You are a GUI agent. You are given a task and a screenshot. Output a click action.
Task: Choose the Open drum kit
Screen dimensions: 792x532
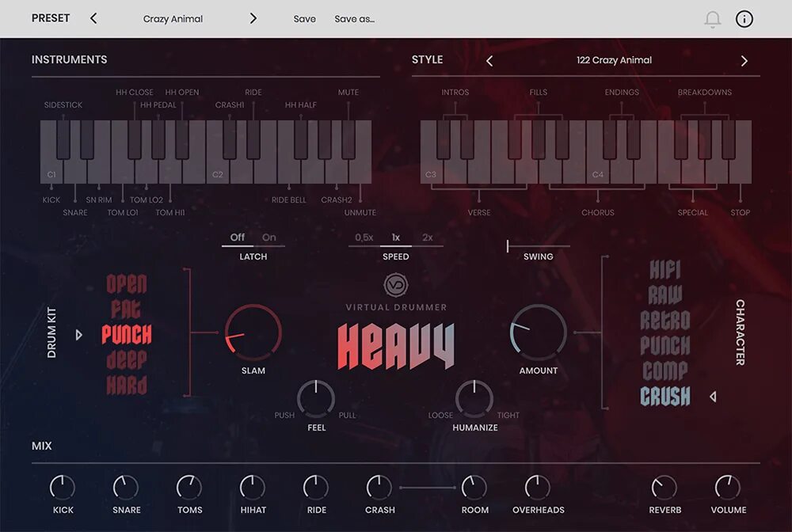[x=126, y=284]
